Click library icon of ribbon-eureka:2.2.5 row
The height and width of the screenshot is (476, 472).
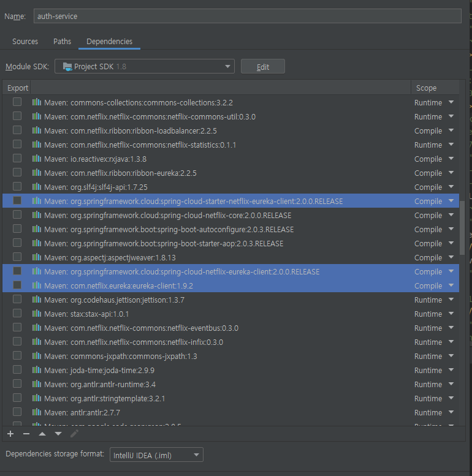(37, 173)
